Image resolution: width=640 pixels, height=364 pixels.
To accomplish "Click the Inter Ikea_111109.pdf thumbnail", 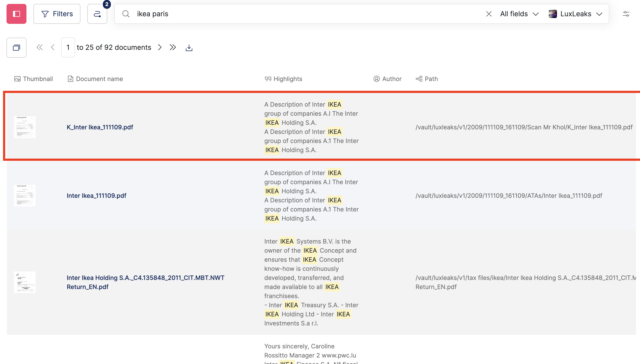I will [24, 195].
